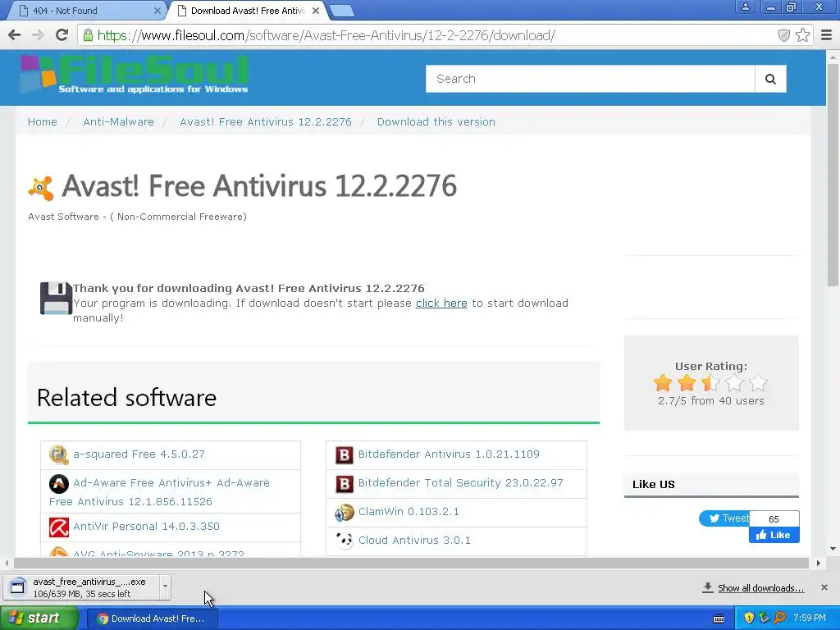Click the security shield tray icon
The height and width of the screenshot is (630, 840).
749,619
